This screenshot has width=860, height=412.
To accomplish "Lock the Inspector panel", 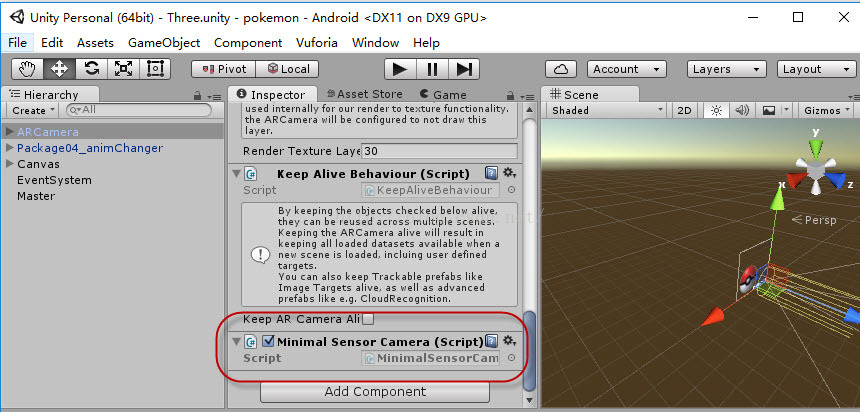I will pyautogui.click(x=510, y=96).
